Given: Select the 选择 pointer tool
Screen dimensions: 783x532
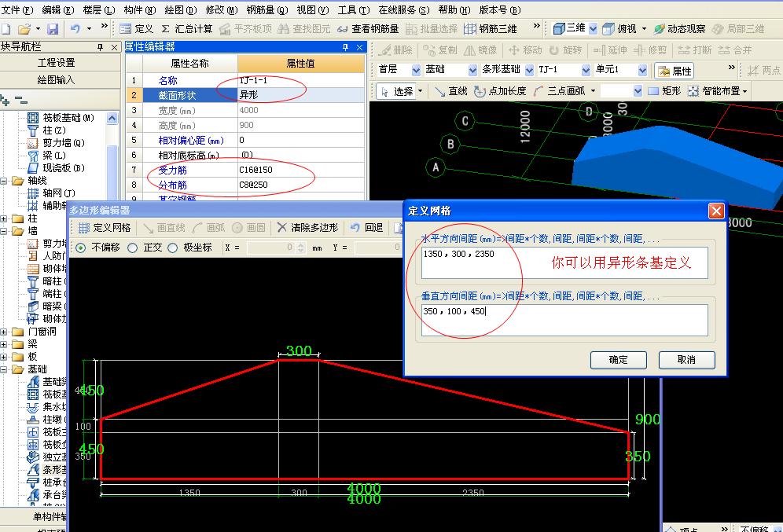Looking at the screenshot, I should [398, 91].
